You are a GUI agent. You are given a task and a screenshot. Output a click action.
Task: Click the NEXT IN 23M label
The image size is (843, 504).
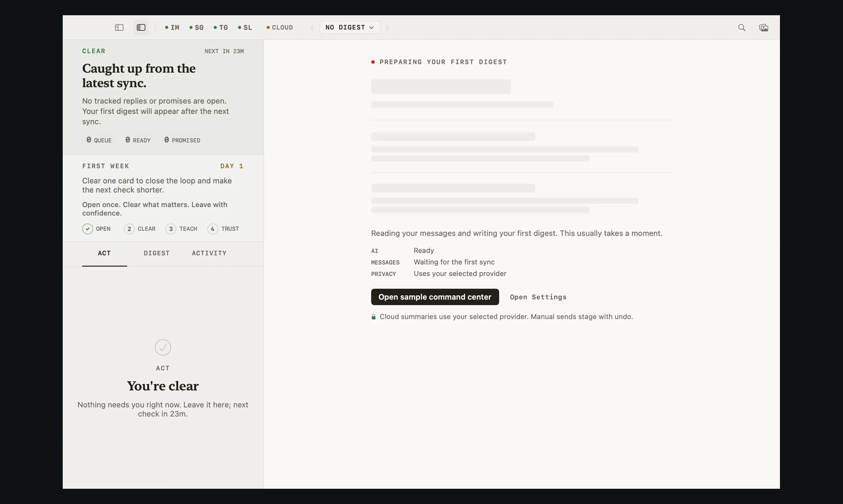point(224,51)
